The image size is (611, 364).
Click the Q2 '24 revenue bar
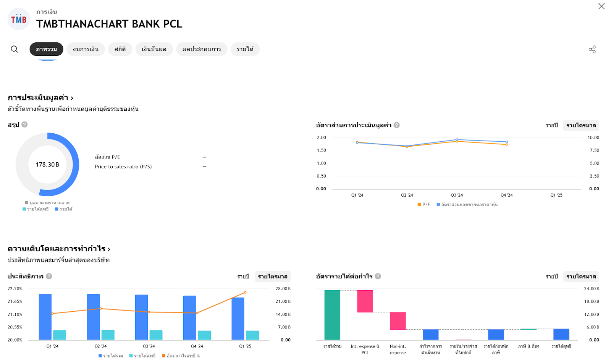(x=93, y=317)
